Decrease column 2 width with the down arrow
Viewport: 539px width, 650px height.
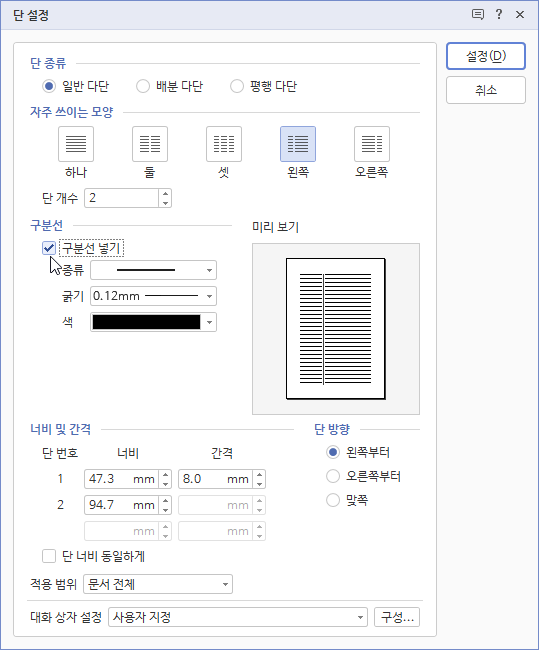165,510
